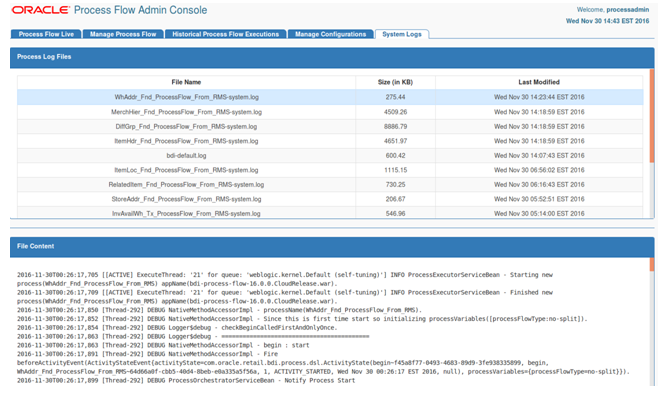This screenshot has width=660, height=395.
Task: Click the Oracle logo
Action: pyautogui.click(x=40, y=10)
